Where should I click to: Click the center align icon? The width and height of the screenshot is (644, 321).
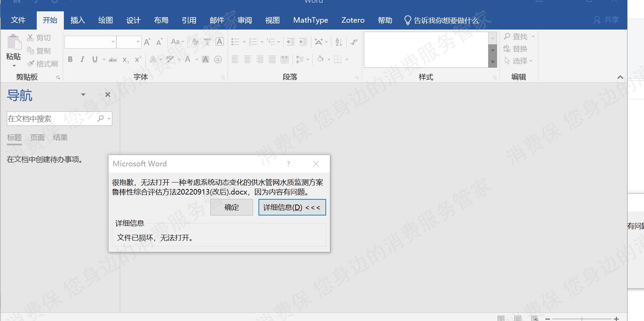[x=248, y=59]
